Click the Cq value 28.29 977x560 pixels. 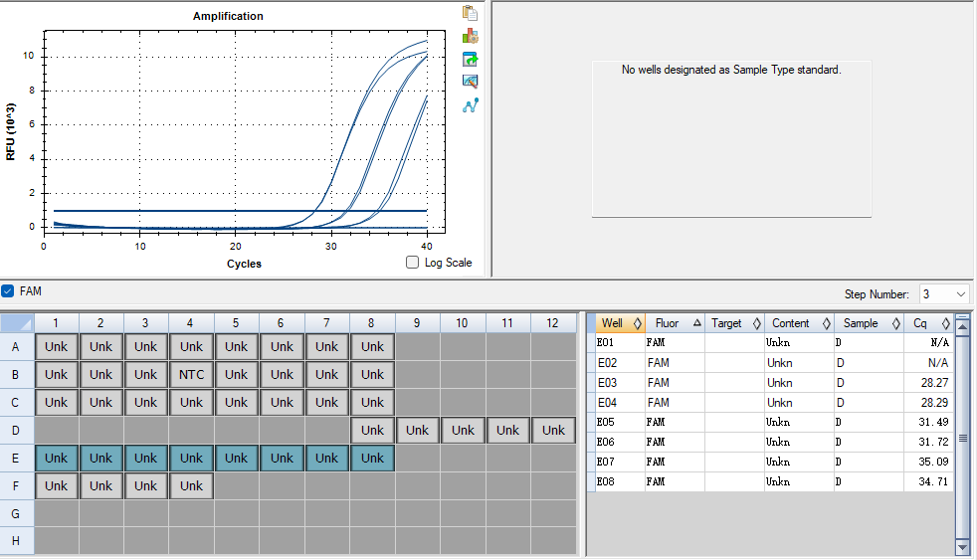pos(934,403)
